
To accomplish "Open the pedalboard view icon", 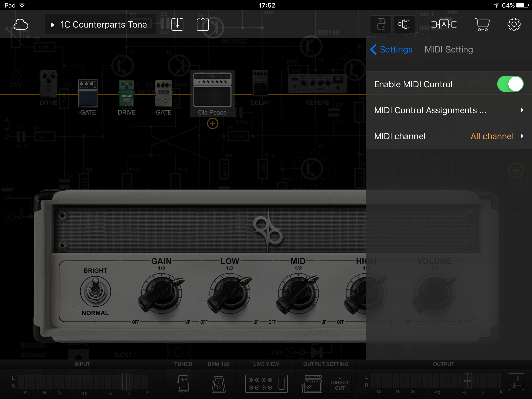I will click(x=381, y=24).
